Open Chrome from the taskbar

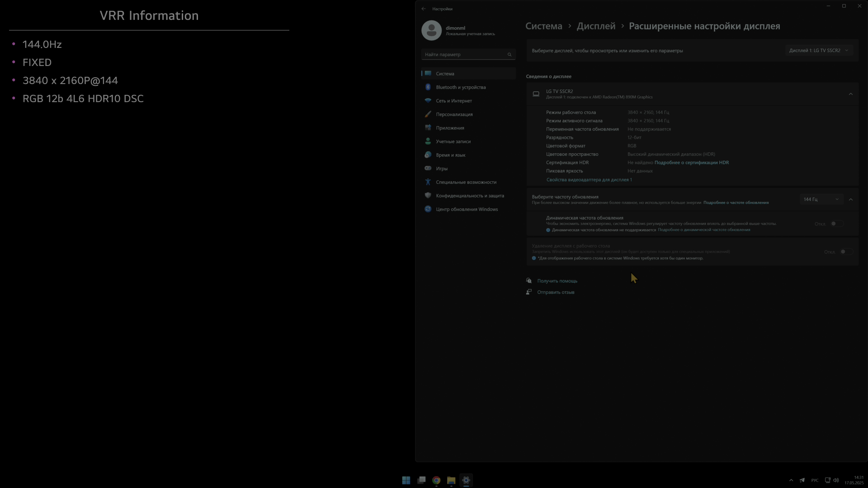pos(436,480)
